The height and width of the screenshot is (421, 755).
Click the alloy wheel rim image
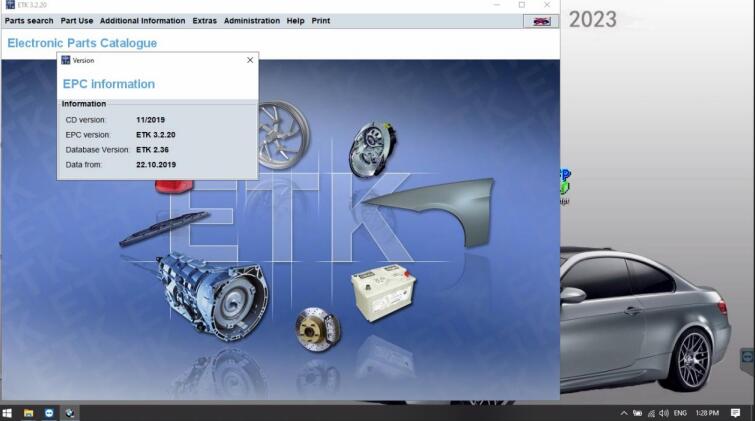[x=284, y=135]
